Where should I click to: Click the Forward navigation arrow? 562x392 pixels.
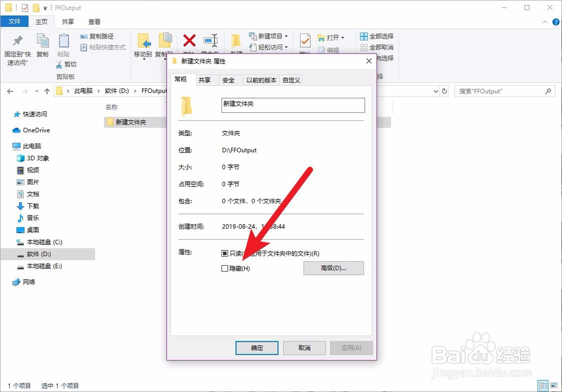pos(25,92)
